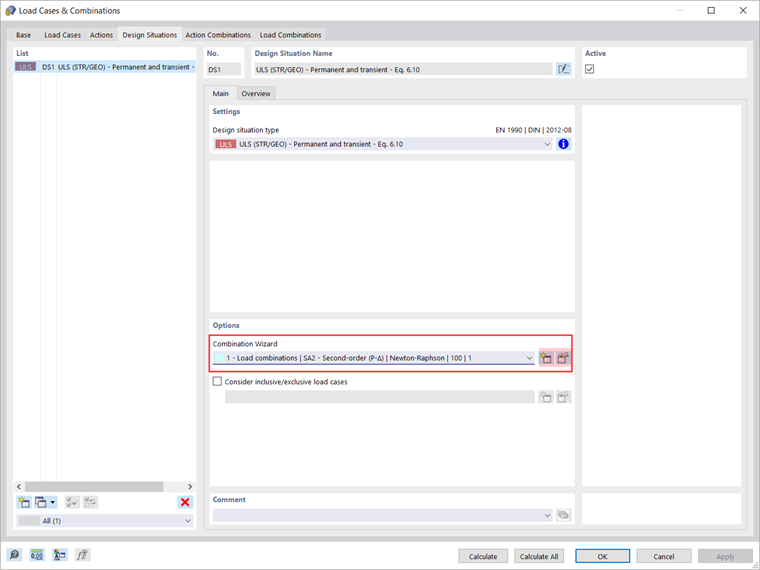Click copy design situation icon

pos(41,502)
